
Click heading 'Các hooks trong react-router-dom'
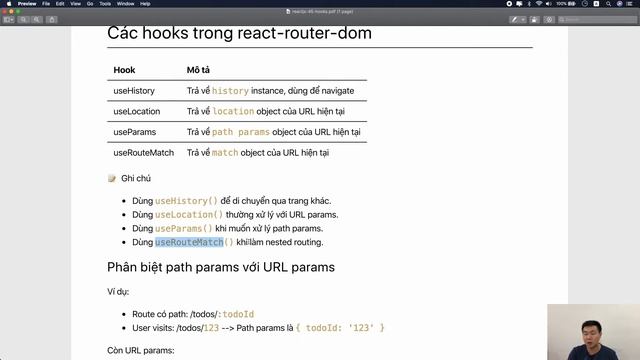(239, 33)
